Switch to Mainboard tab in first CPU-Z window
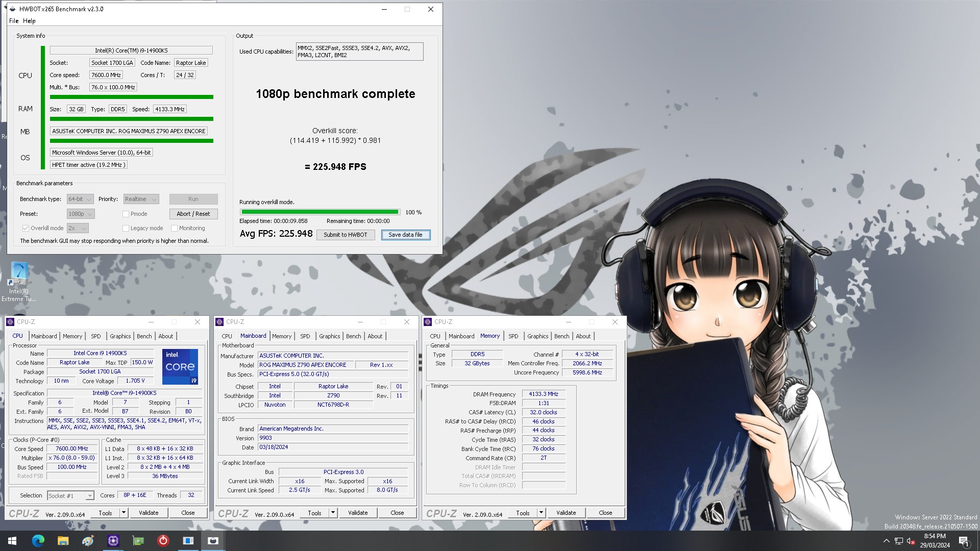Screen dimensions: 980x551 click(44, 336)
